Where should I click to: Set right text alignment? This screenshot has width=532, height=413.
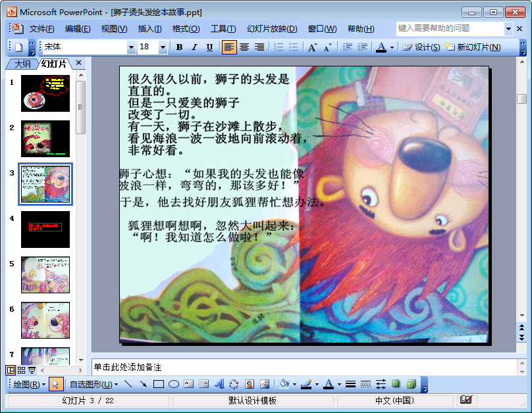259,47
